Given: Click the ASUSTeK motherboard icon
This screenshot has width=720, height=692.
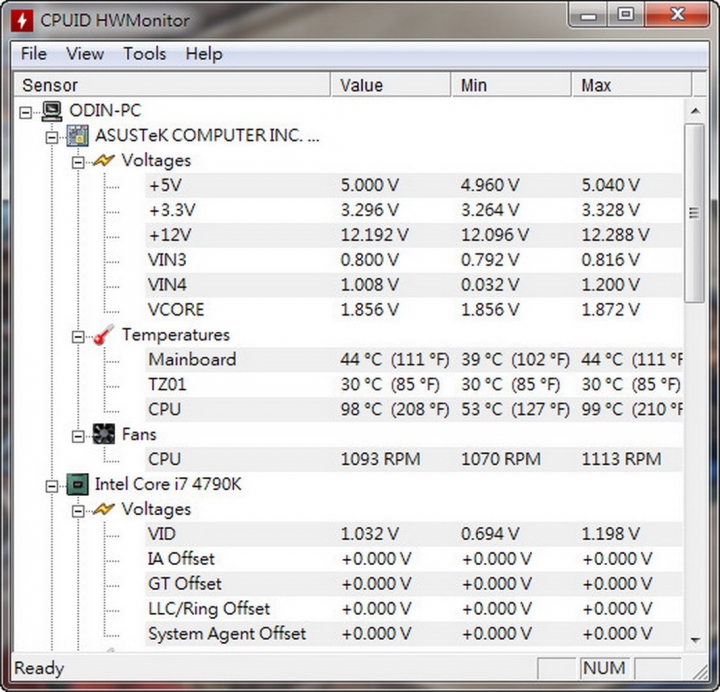Looking at the screenshot, I should (x=78, y=136).
